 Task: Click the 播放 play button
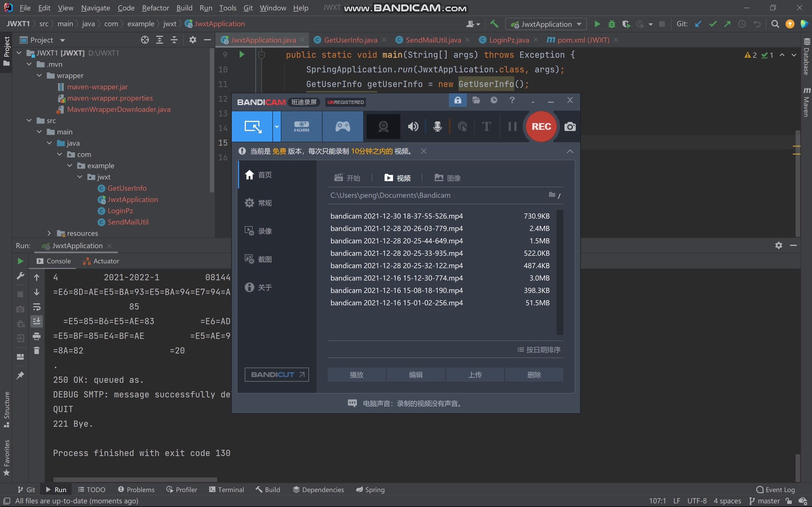[356, 375]
